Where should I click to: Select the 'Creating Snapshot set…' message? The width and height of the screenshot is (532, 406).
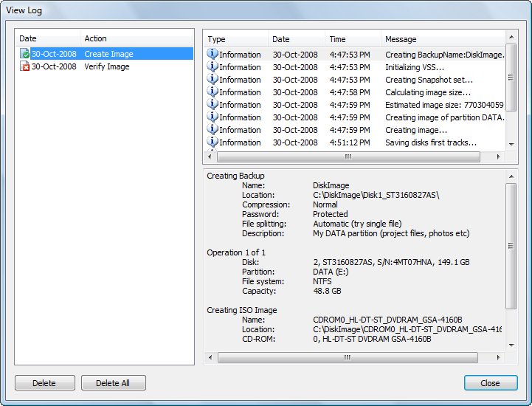coord(429,80)
